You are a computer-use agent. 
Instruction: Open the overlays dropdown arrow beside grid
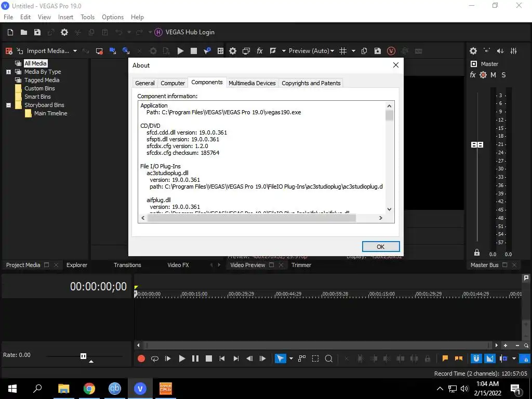(x=353, y=51)
